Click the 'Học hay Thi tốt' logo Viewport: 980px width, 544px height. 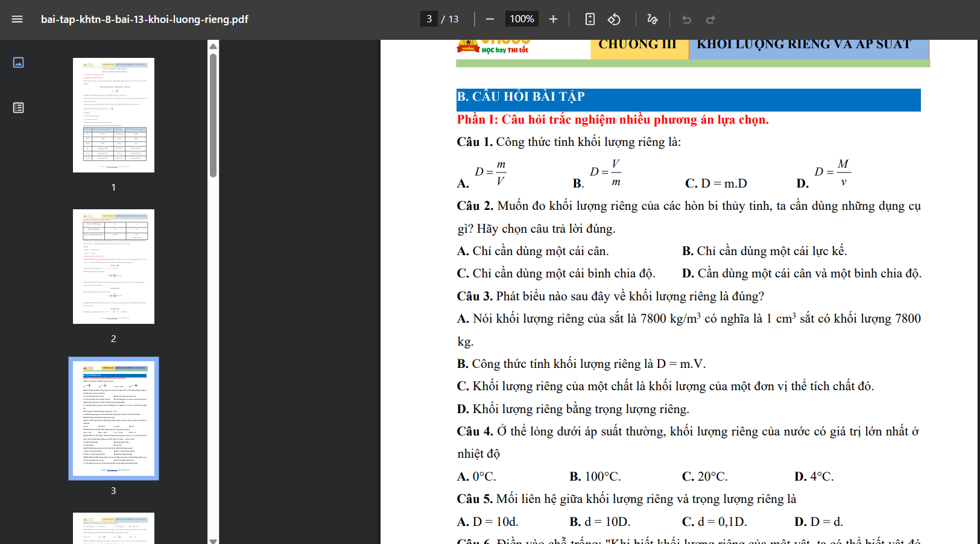(493, 48)
